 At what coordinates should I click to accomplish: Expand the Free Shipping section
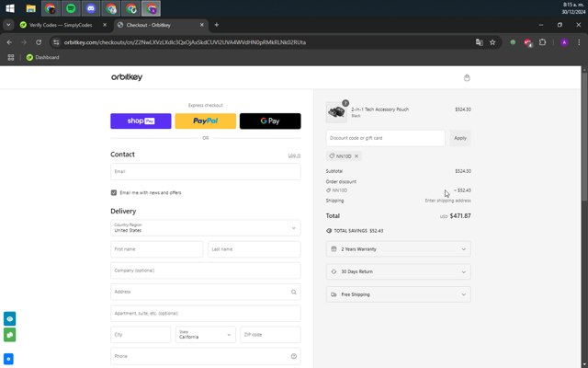click(x=398, y=294)
